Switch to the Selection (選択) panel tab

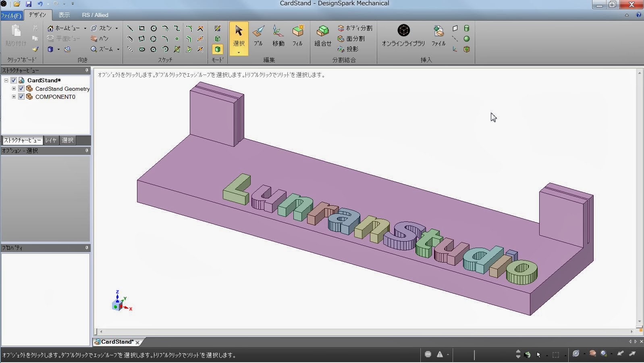[68, 140]
